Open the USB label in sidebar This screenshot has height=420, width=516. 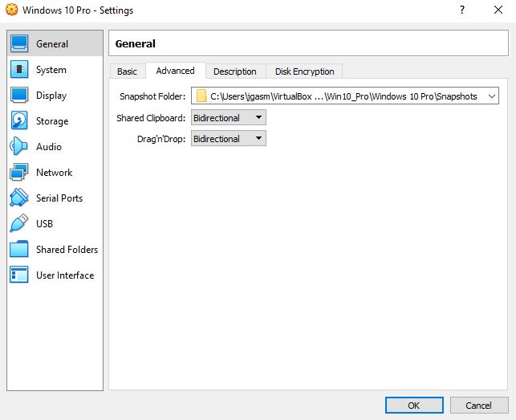pyautogui.click(x=44, y=224)
